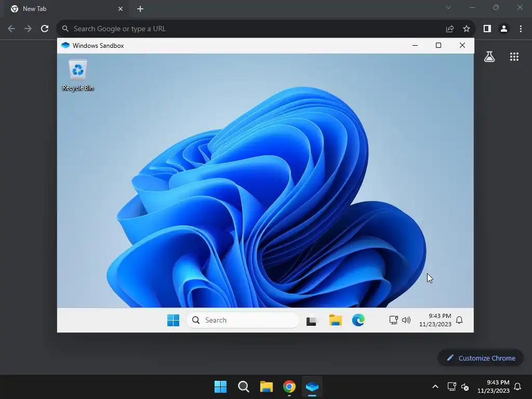Open host clock 9:43 PM 11/23/2023
The width and height of the screenshot is (532, 399).
[x=494, y=387]
